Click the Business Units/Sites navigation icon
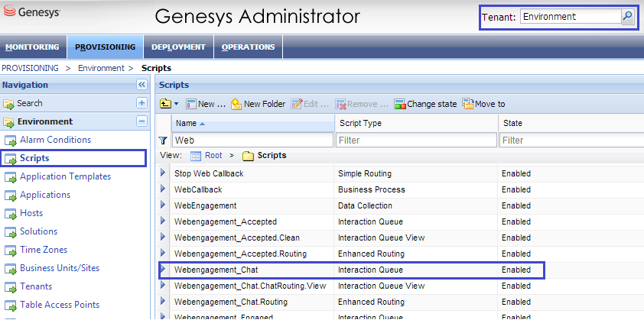The image size is (644, 320). click(x=10, y=269)
